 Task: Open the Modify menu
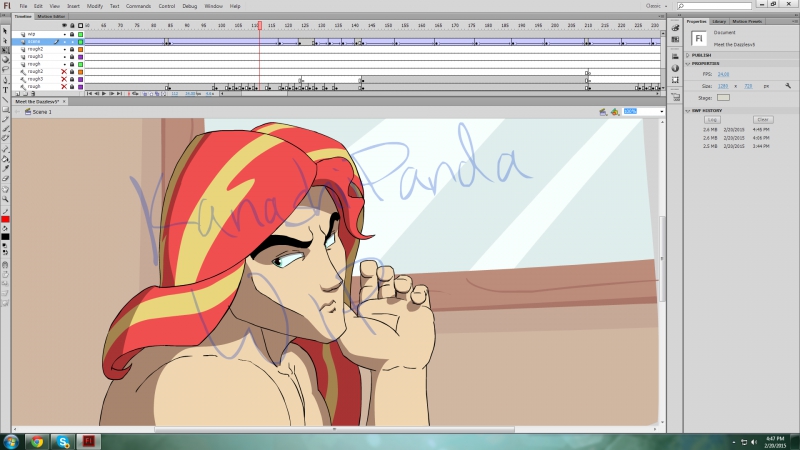pyautogui.click(x=94, y=6)
